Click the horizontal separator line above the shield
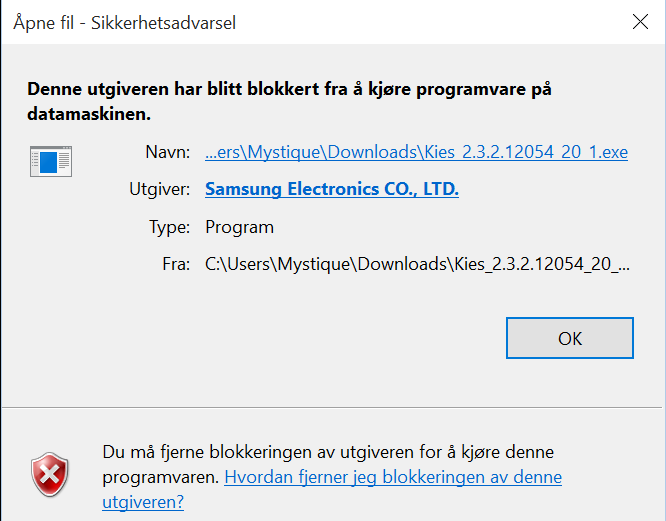 (332, 408)
